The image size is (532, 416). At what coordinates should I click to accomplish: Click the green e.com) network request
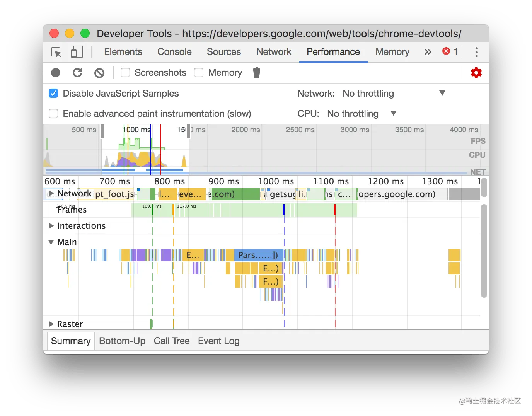[x=235, y=194]
